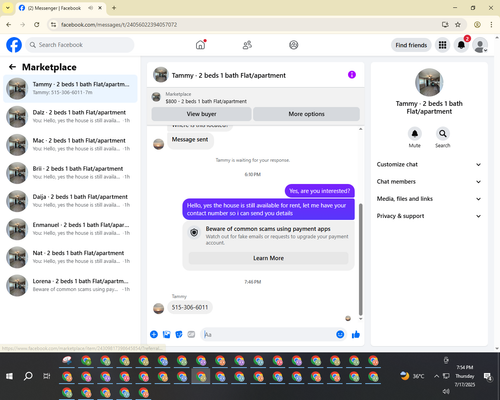Click the chat message scrollbar
The height and width of the screenshot is (400, 500).
pos(360,259)
